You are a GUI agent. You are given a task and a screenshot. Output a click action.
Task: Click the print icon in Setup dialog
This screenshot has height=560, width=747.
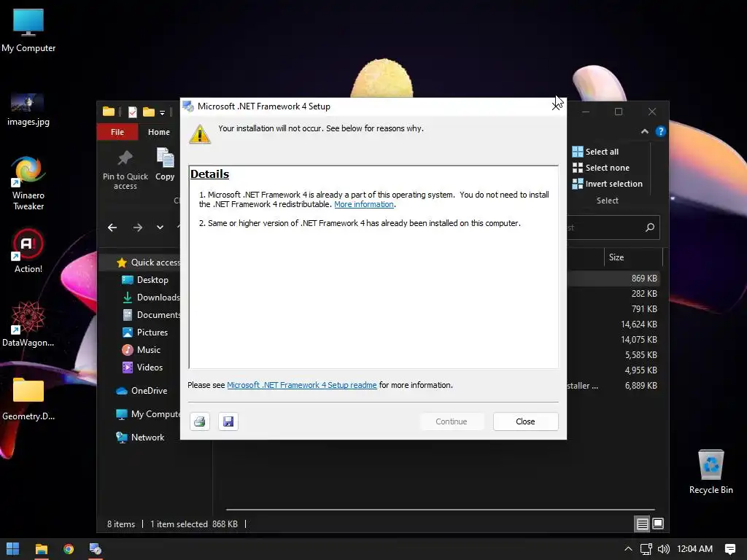click(200, 421)
